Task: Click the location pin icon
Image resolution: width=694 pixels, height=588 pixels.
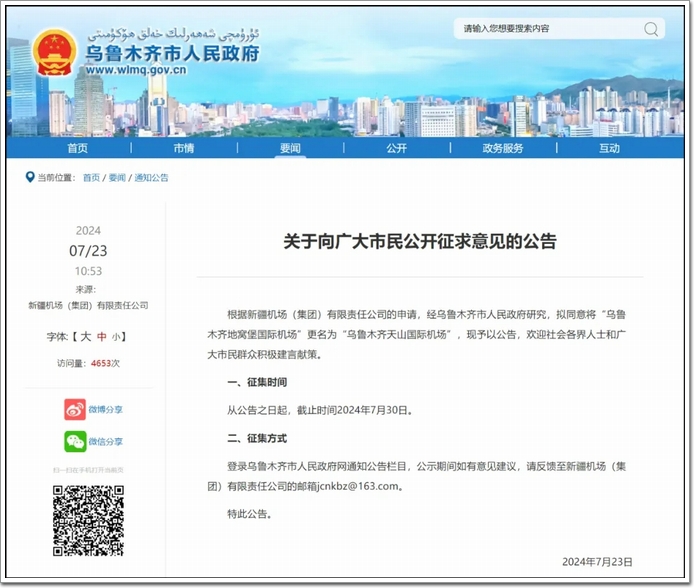Action: (x=29, y=177)
